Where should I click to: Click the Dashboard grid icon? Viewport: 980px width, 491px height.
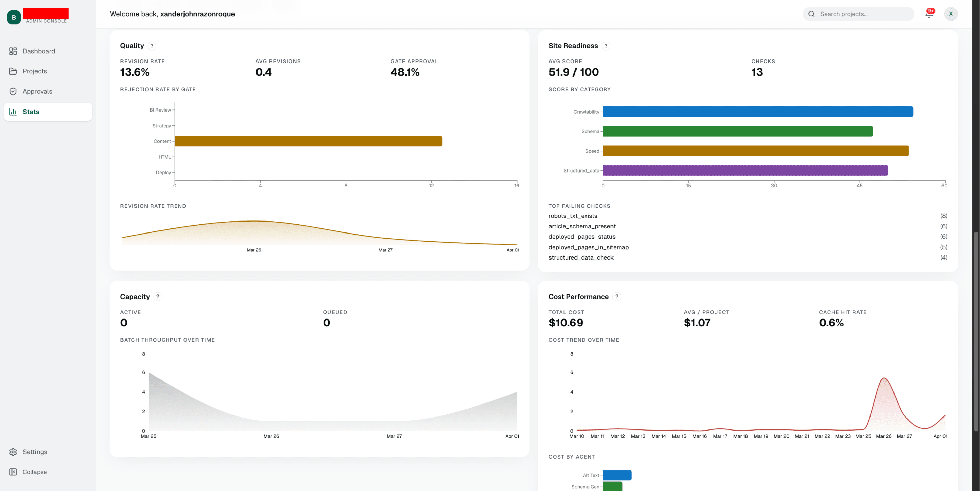13,51
